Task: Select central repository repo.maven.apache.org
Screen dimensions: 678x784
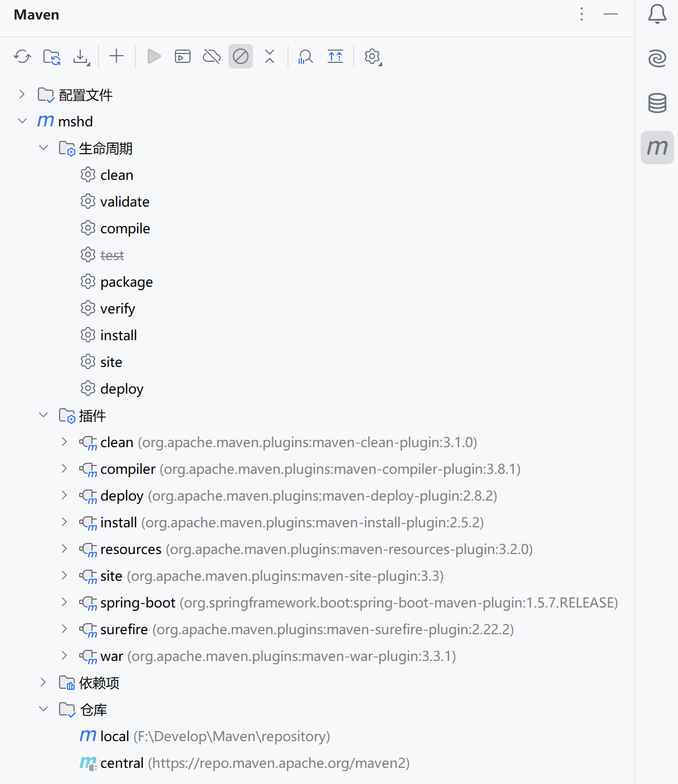Action: click(x=245, y=763)
